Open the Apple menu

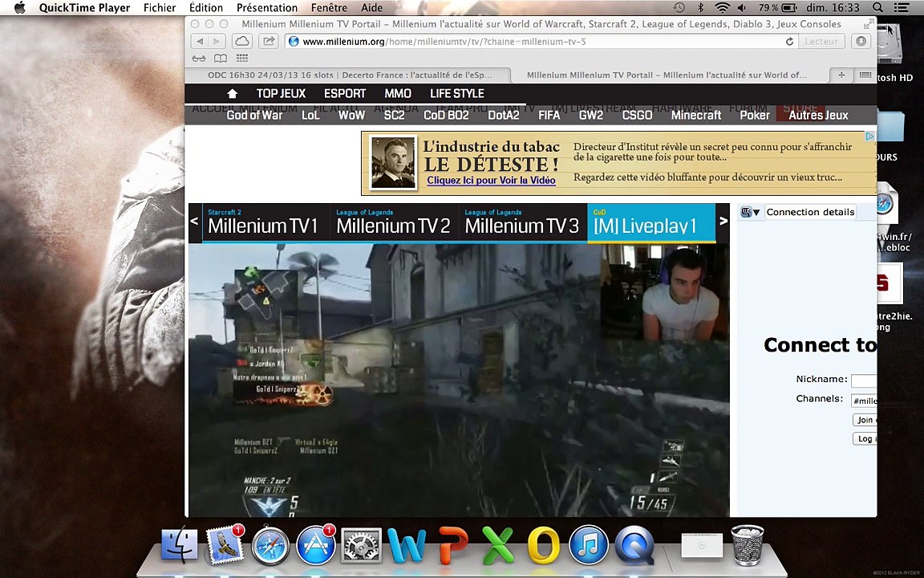19,8
